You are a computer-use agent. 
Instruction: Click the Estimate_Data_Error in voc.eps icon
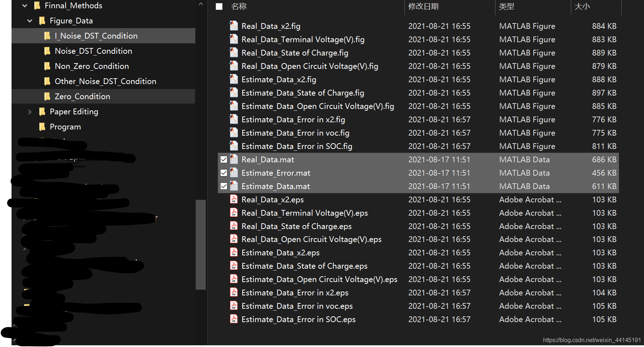[x=234, y=306]
